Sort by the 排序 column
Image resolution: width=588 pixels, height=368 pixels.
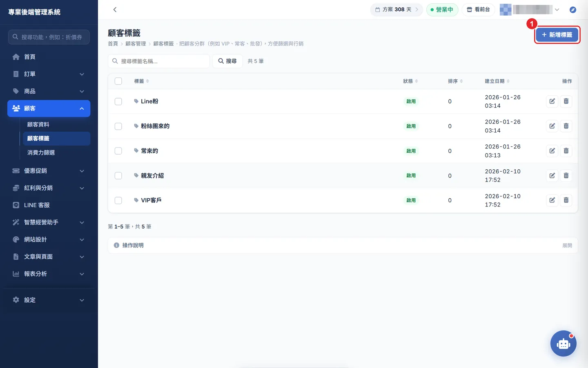point(455,81)
